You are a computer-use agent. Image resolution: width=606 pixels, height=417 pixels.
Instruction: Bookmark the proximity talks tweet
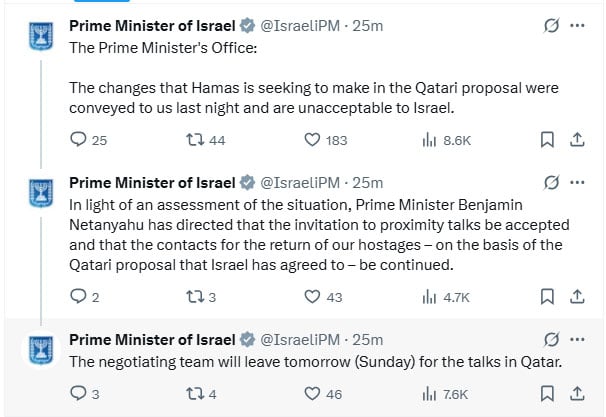tap(547, 297)
